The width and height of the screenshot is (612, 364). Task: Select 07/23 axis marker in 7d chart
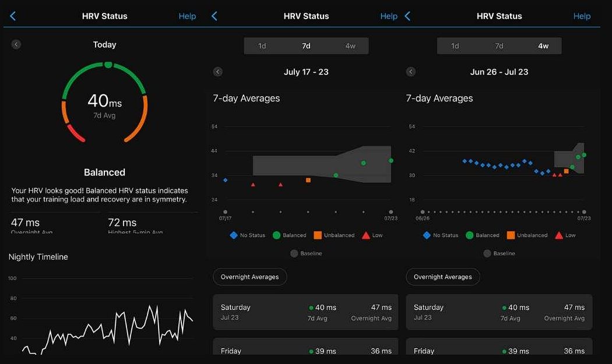pos(391,212)
